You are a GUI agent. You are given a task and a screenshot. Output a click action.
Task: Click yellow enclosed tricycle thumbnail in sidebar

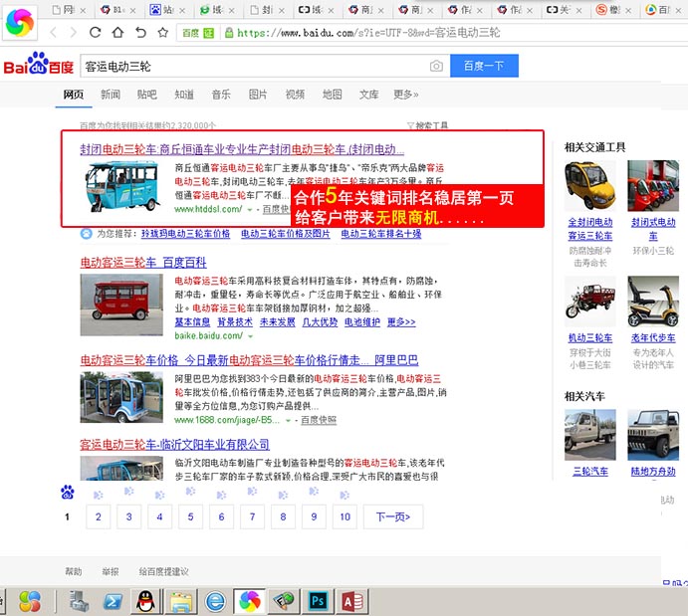point(589,186)
